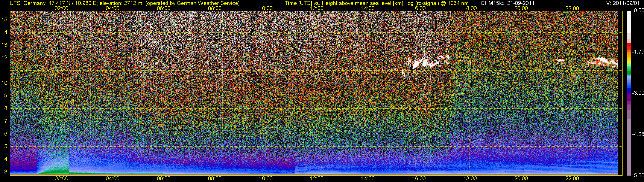Click the bottom-axis time label 22:00

click(x=572, y=179)
